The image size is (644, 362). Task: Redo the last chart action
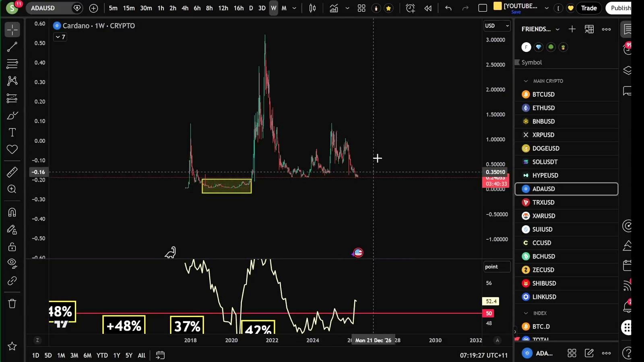[x=465, y=8]
